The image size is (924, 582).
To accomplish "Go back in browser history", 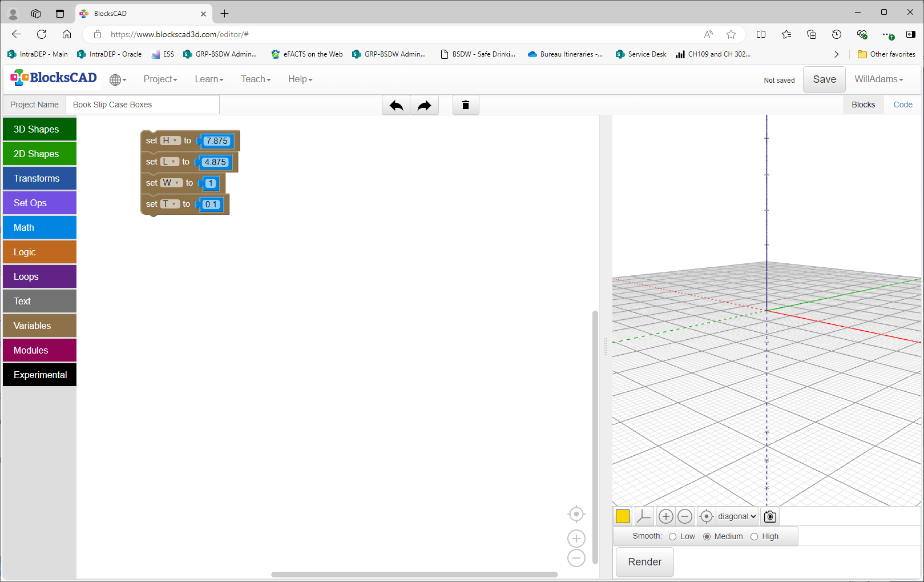I will (x=17, y=34).
